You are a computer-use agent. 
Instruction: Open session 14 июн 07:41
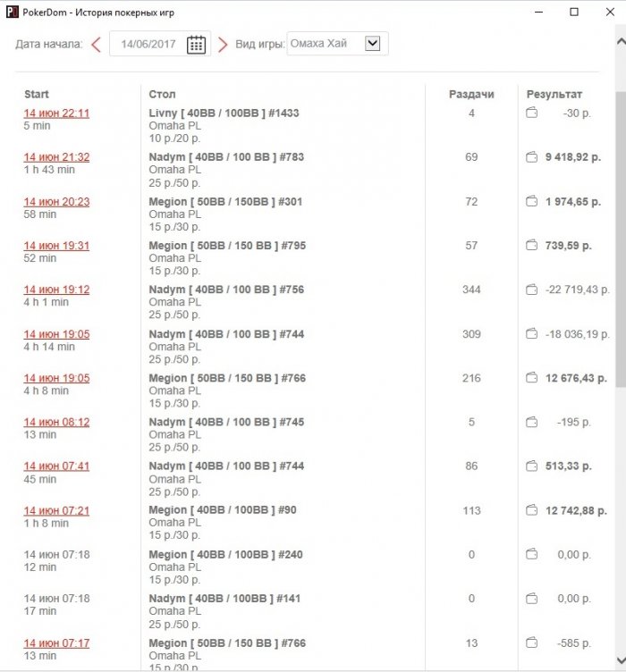(56, 466)
